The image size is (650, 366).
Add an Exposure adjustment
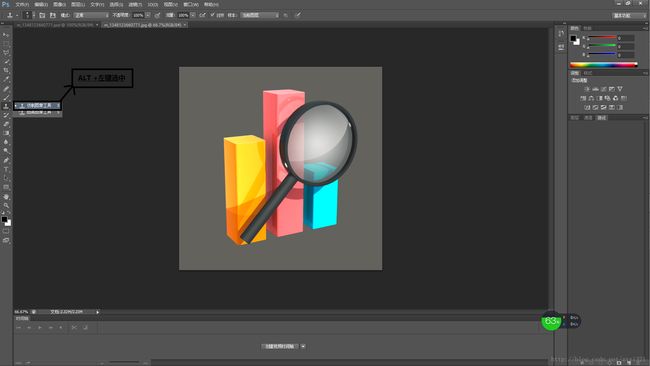click(x=612, y=89)
